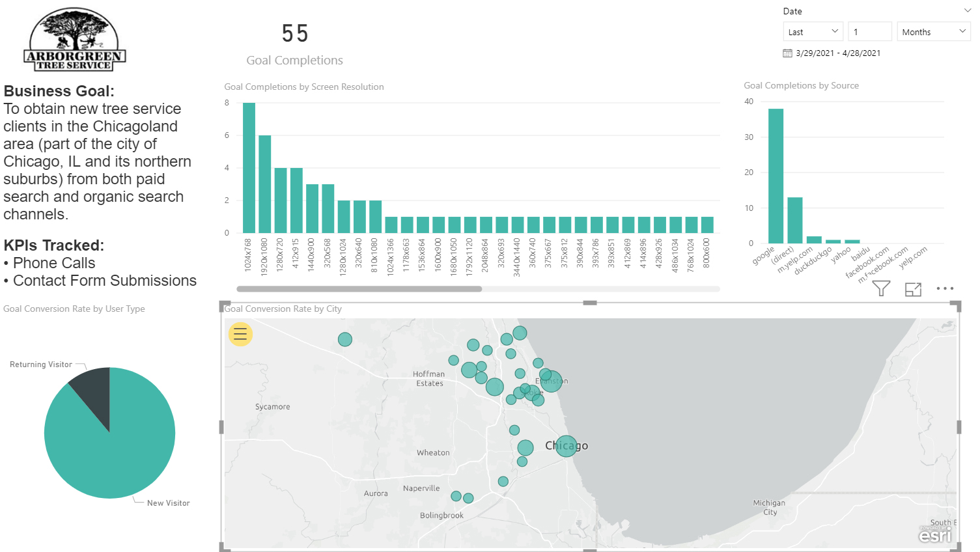This screenshot has width=980, height=552.
Task: Click the screen resolution chart scrollbar
Action: pyautogui.click(x=359, y=289)
